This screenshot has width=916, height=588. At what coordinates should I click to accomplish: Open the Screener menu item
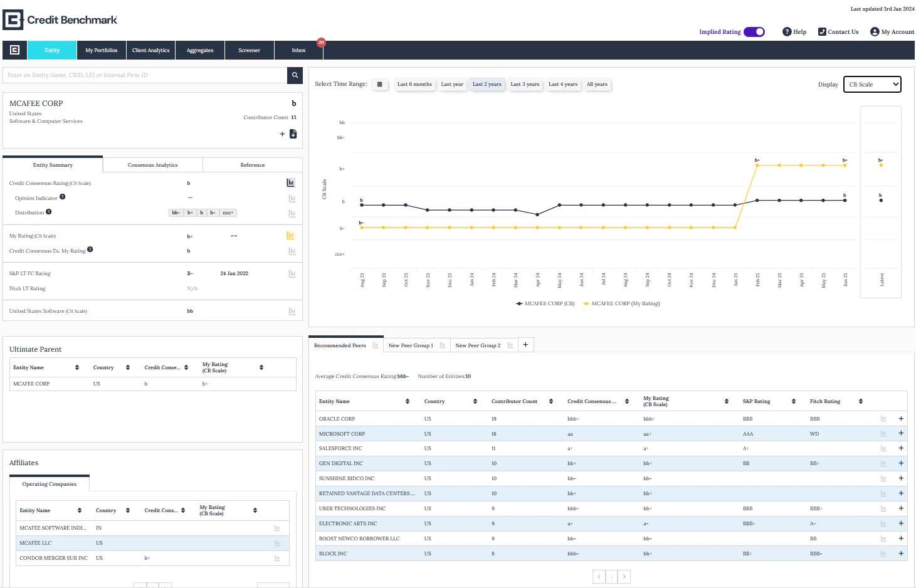[249, 50]
